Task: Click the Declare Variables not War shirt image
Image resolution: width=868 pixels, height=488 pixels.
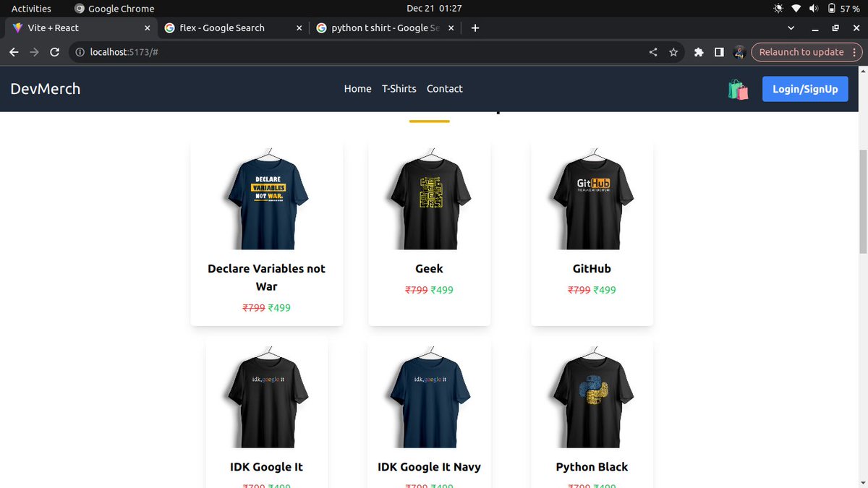Action: point(267,199)
